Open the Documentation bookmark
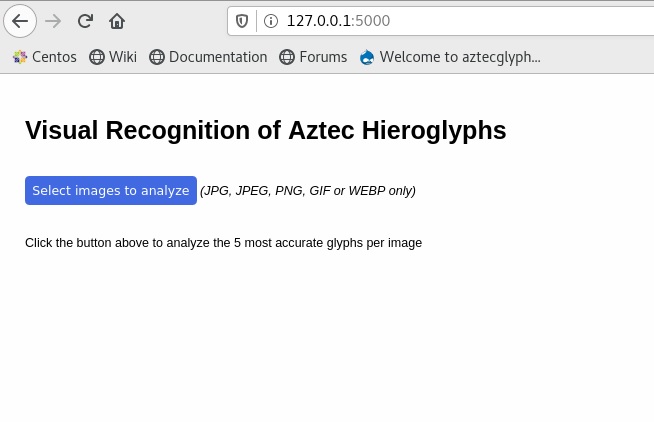This screenshot has width=654, height=443. coord(208,57)
